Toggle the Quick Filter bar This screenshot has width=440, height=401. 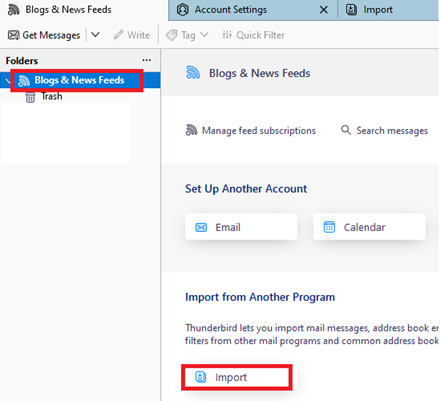click(x=253, y=35)
